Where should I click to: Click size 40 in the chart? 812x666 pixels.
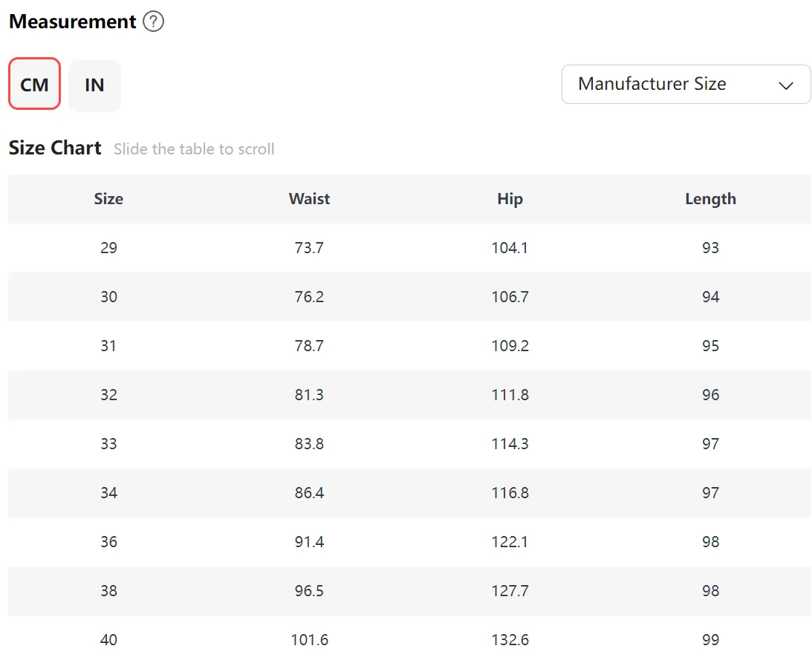click(108, 640)
